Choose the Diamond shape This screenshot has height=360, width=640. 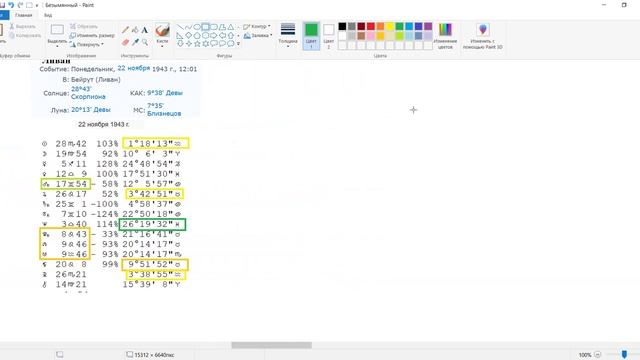[188, 36]
